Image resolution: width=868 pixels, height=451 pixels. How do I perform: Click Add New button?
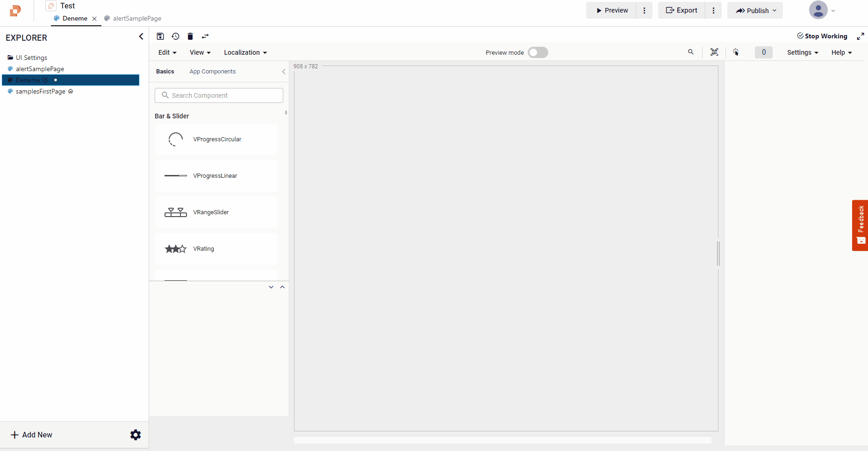[x=32, y=435]
